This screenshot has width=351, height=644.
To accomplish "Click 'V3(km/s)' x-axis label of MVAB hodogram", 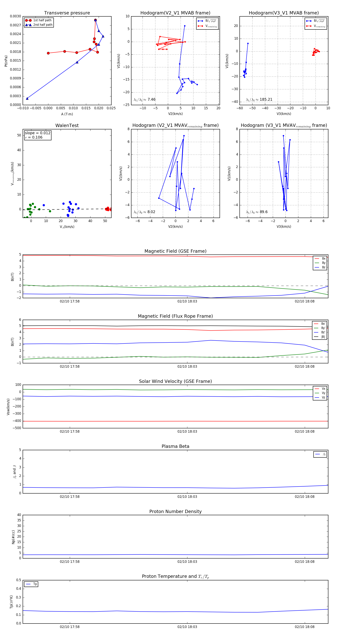I will click(x=284, y=114).
